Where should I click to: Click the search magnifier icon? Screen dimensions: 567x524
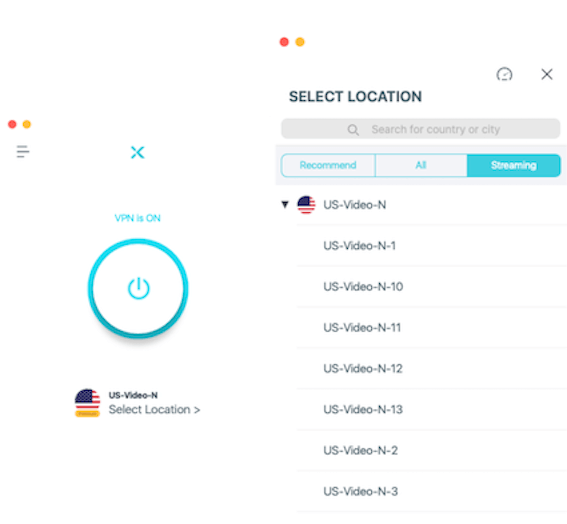(x=353, y=129)
